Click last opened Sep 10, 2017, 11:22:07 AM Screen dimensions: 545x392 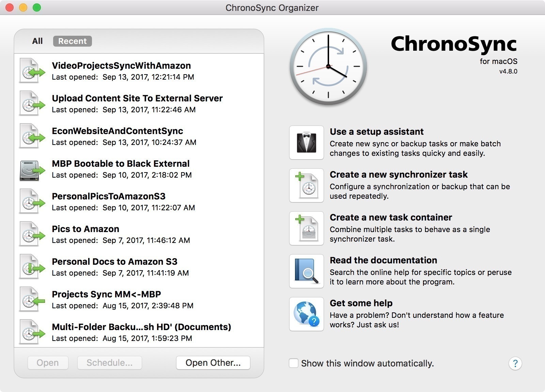pyautogui.click(x=123, y=208)
